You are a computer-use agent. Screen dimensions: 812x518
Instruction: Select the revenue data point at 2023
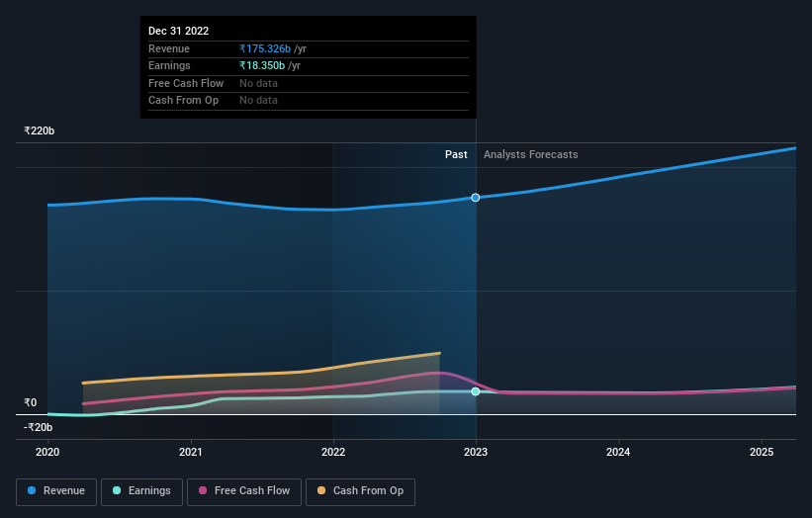click(476, 198)
